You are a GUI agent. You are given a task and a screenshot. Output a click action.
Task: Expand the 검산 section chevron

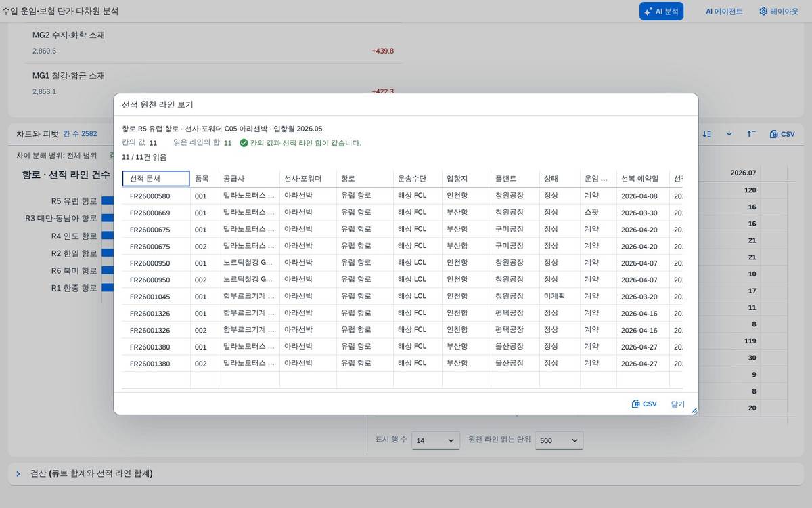[18, 473]
